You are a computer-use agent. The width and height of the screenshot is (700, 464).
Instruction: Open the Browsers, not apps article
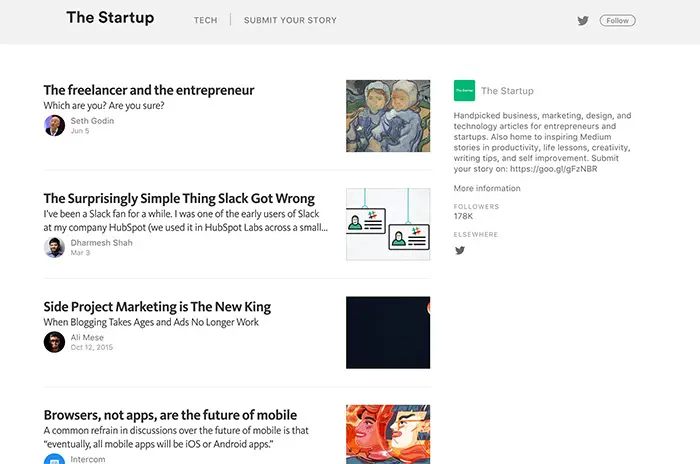pos(170,415)
